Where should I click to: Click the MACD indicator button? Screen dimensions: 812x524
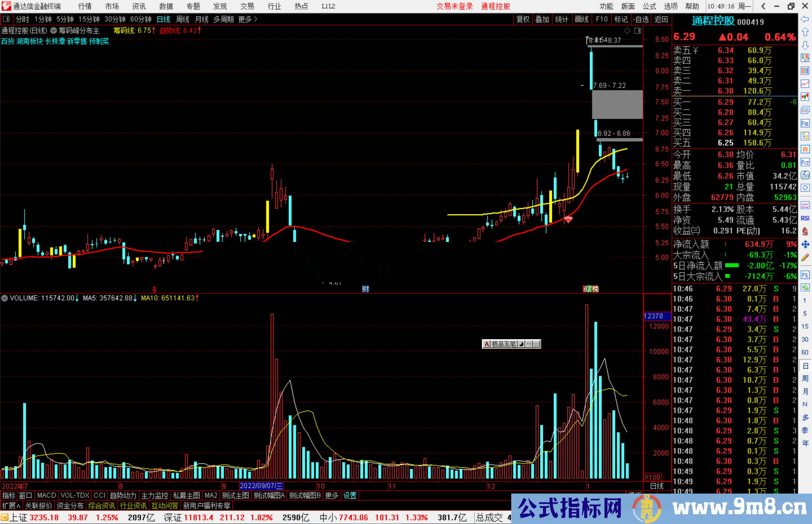[x=46, y=495]
